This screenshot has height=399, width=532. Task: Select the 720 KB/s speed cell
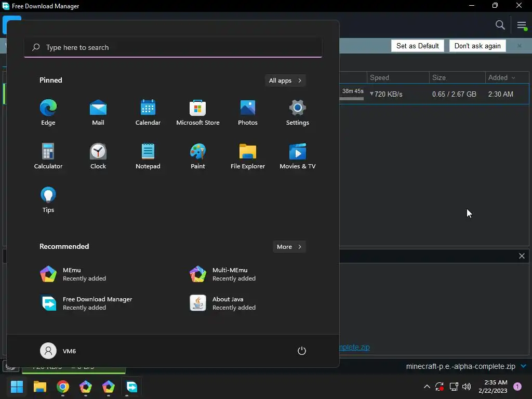[x=386, y=94]
